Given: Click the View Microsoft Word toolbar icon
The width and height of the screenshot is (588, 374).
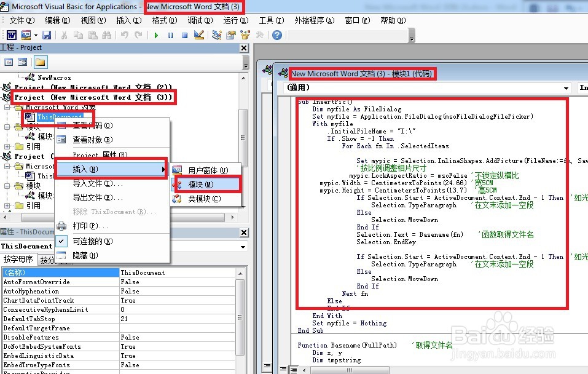Looking at the screenshot, I should click(x=12, y=35).
